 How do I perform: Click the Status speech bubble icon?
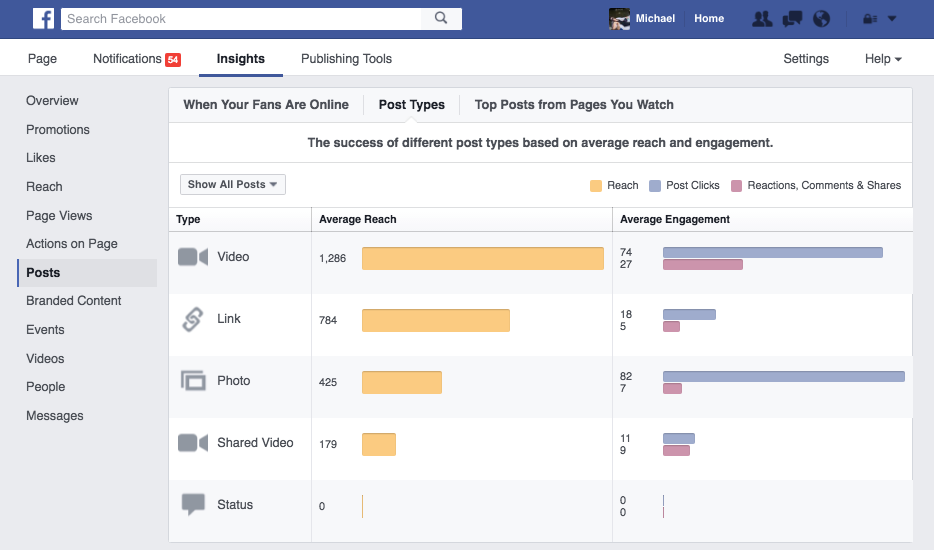point(193,504)
